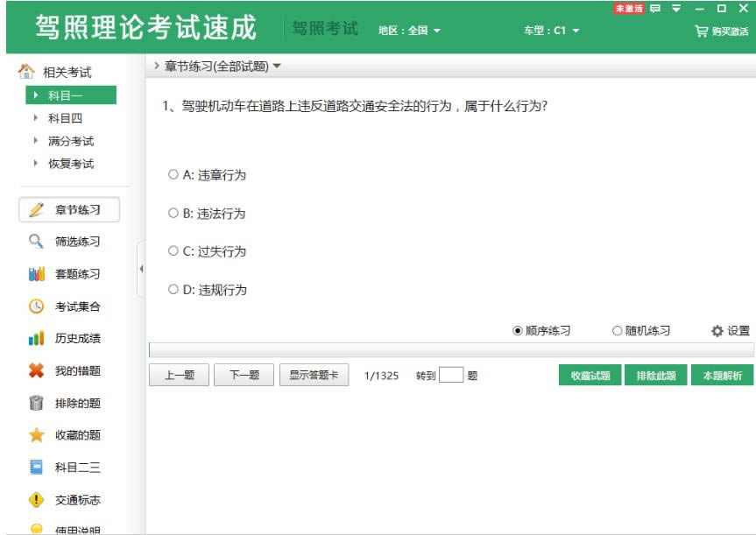This screenshot has width=756, height=535.
Task: Expand the 满分考试 tree item
Action: [x=35, y=140]
